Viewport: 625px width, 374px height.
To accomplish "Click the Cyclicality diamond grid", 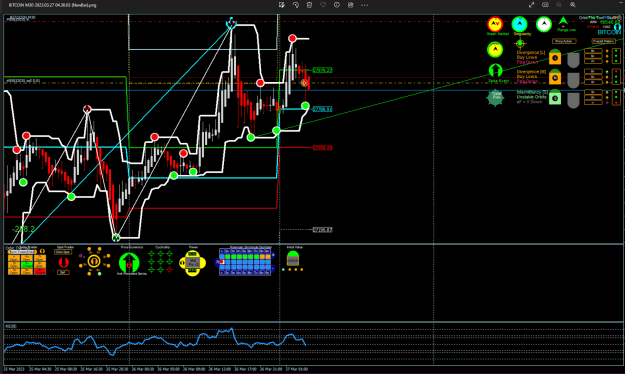I will [x=160, y=262].
